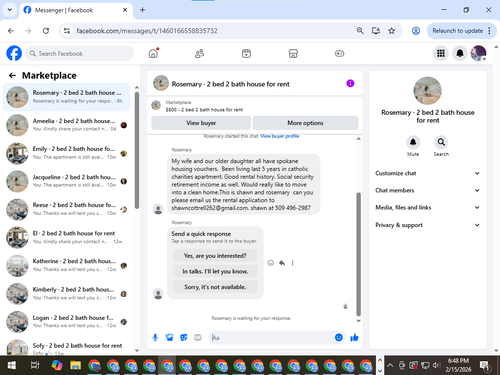Open the Rosemary conversation in list
Viewport: 500px width, 375px height.
67,97
